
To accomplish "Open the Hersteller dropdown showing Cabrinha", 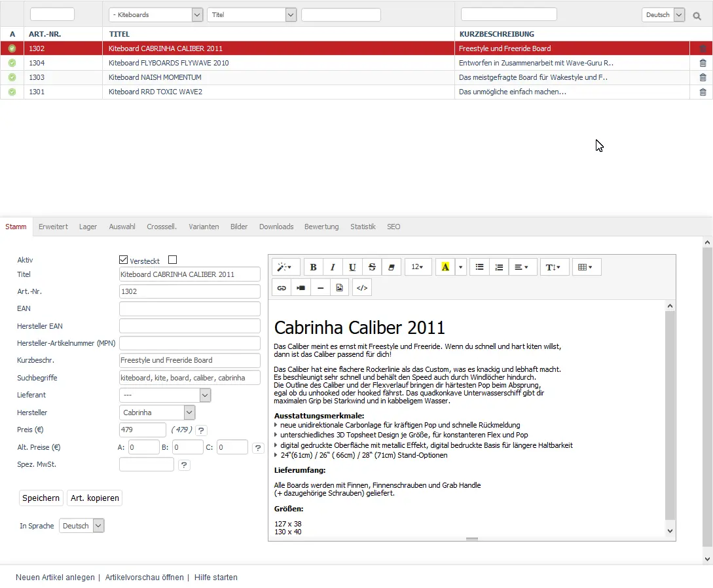I will coord(189,413).
